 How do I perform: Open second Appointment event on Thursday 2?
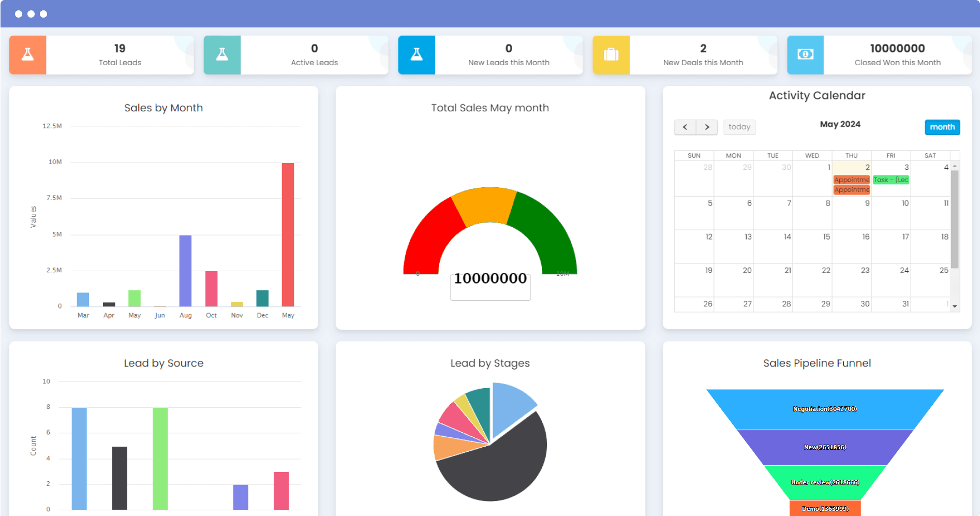click(851, 190)
